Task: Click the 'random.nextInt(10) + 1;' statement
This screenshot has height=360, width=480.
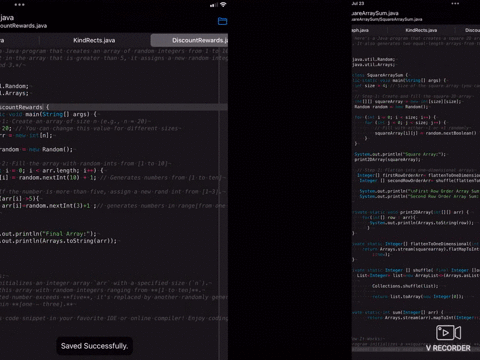Action: (57, 178)
